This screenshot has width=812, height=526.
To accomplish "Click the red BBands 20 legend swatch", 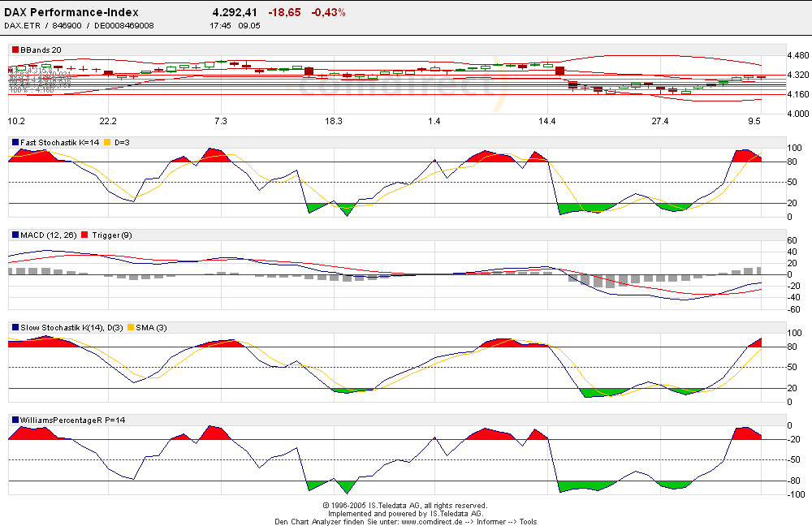I will pos(15,50).
